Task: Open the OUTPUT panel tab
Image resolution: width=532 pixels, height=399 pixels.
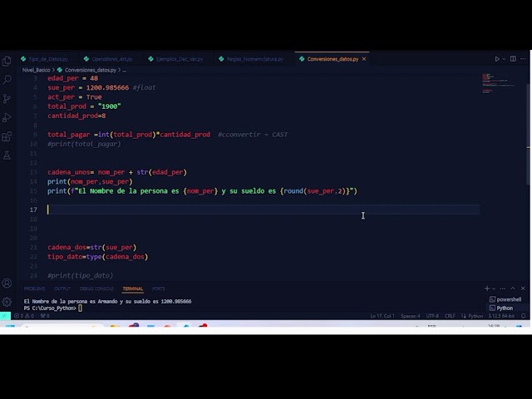Action: click(62, 288)
